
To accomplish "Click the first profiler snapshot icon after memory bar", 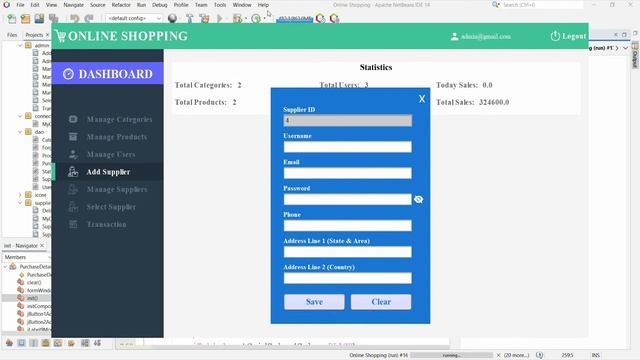I will 320,18.
